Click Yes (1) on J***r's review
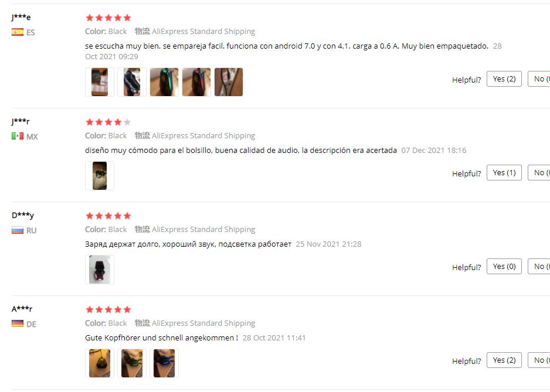The height and width of the screenshot is (392, 550). [504, 172]
